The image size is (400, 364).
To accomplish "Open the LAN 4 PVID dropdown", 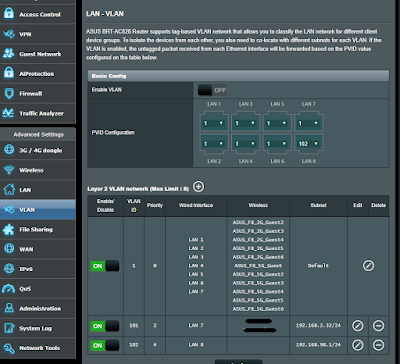I will point(245,144).
